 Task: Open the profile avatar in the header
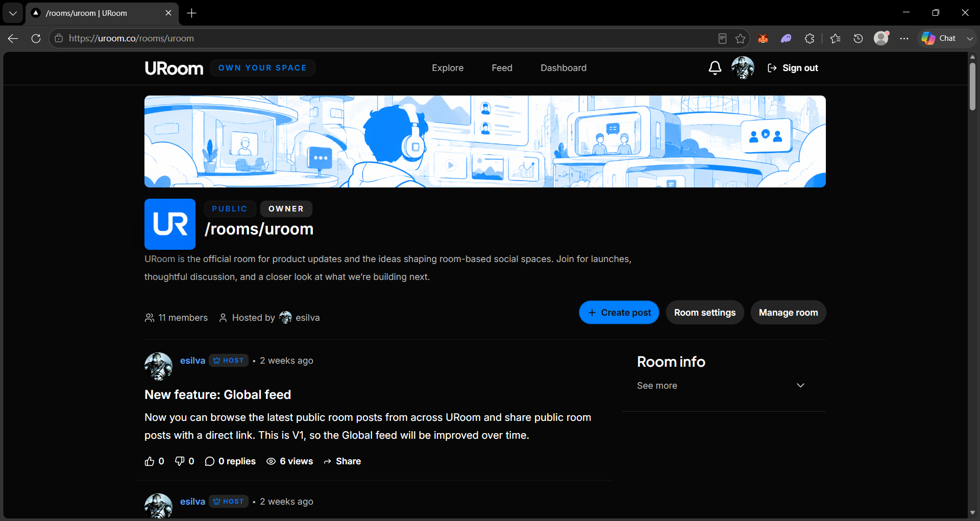743,68
